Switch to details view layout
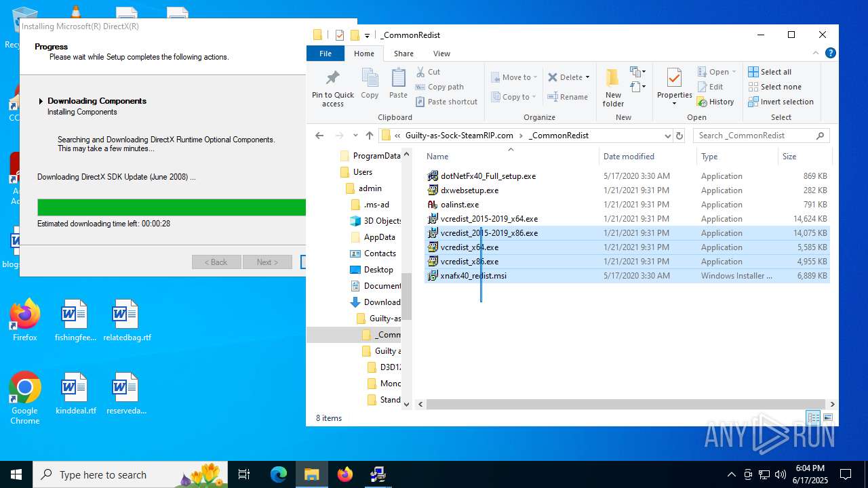 click(813, 418)
